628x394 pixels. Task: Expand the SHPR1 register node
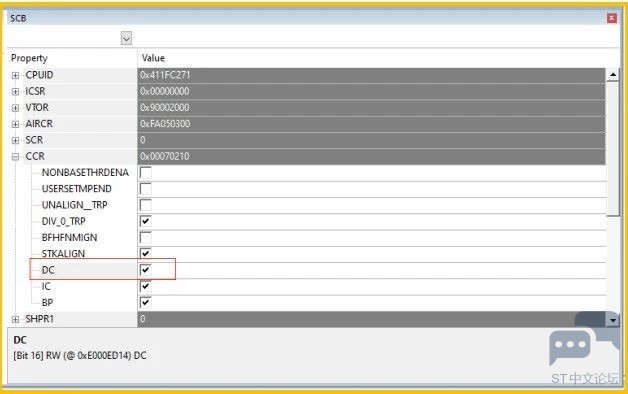(15, 320)
